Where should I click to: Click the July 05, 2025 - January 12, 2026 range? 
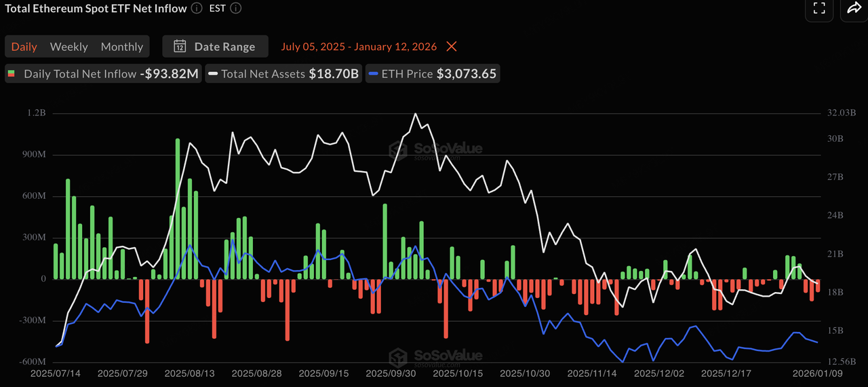pyautogui.click(x=359, y=47)
